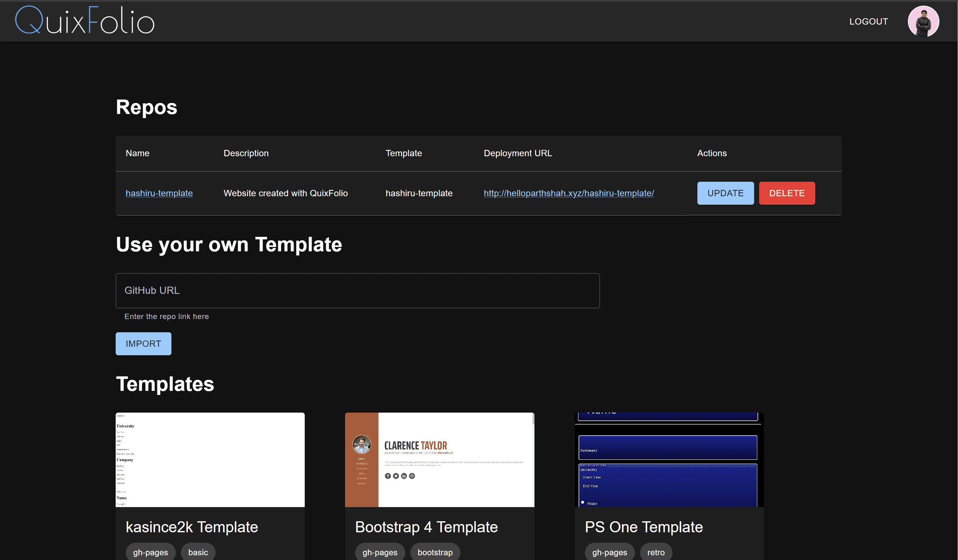
Task: Select the kasince2k Template preview image
Action: point(210,460)
